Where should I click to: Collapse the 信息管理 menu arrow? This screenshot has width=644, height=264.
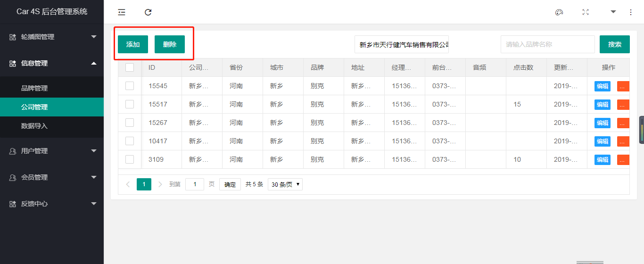(x=94, y=63)
